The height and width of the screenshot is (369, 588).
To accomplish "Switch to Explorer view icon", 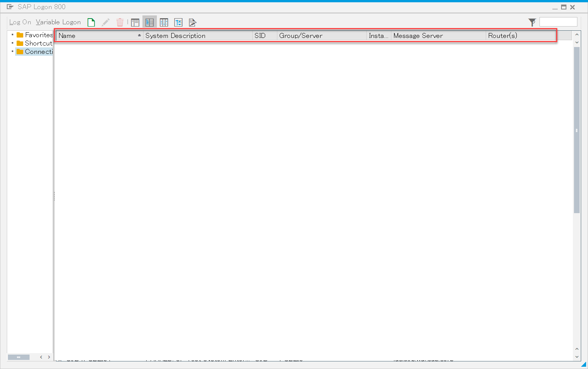I will click(x=135, y=22).
